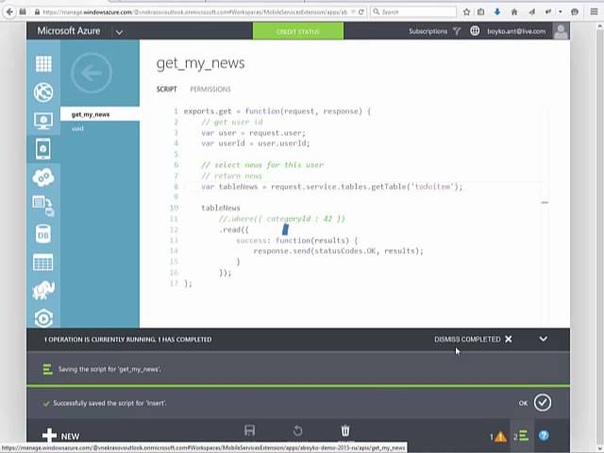Confirm with the OK checkmark button
The height and width of the screenshot is (453, 604).
click(542, 403)
